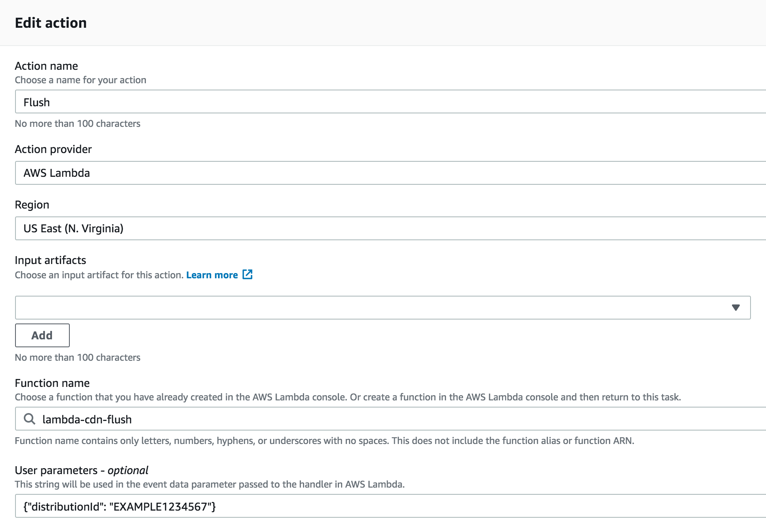Screen dimensions: 766x532
Task: Click the User parameters - optional label
Action: 82,470
